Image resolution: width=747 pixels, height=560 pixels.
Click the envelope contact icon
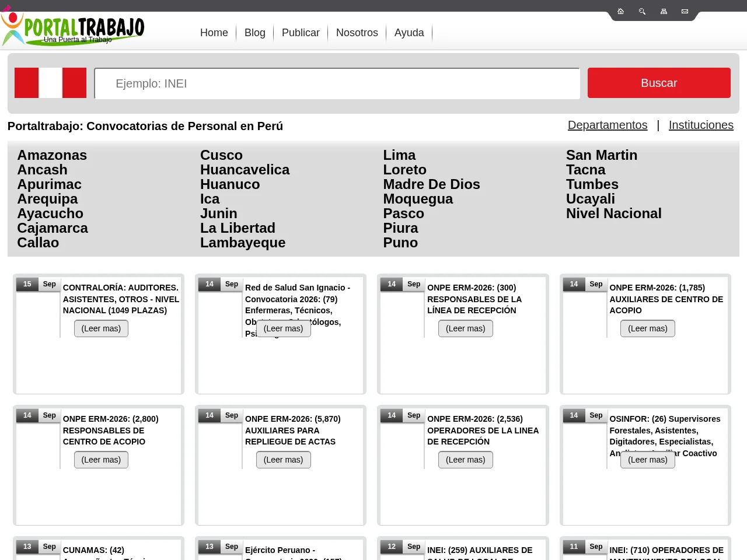tap(685, 11)
